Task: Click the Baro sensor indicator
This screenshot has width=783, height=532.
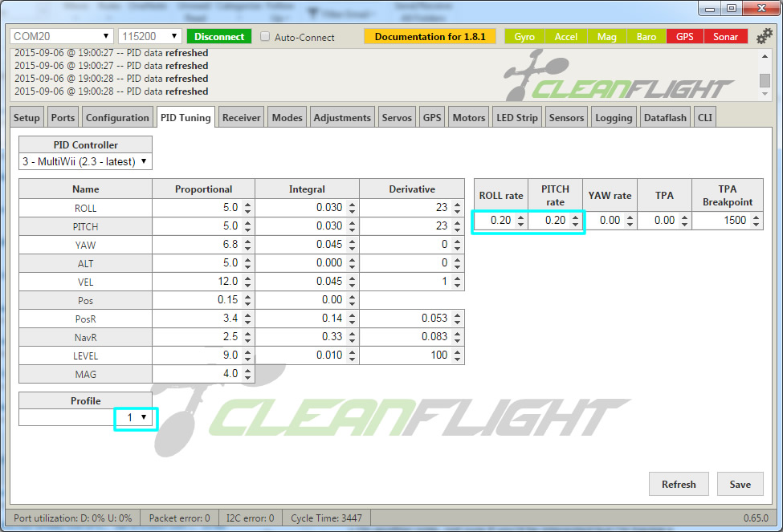Action: [646, 36]
